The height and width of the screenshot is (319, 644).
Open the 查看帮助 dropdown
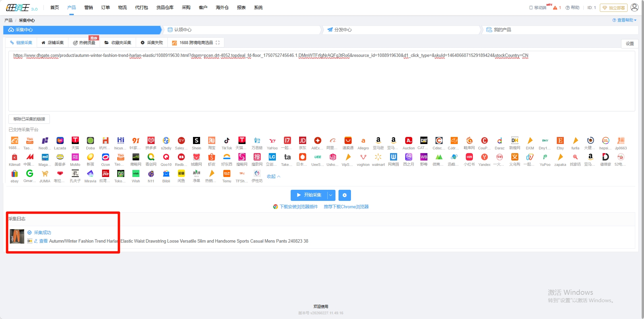[624, 20]
